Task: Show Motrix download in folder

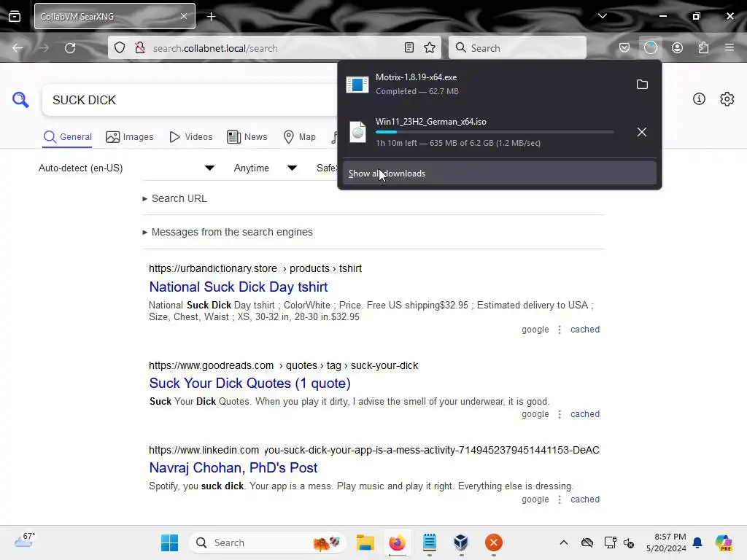Action: point(642,85)
